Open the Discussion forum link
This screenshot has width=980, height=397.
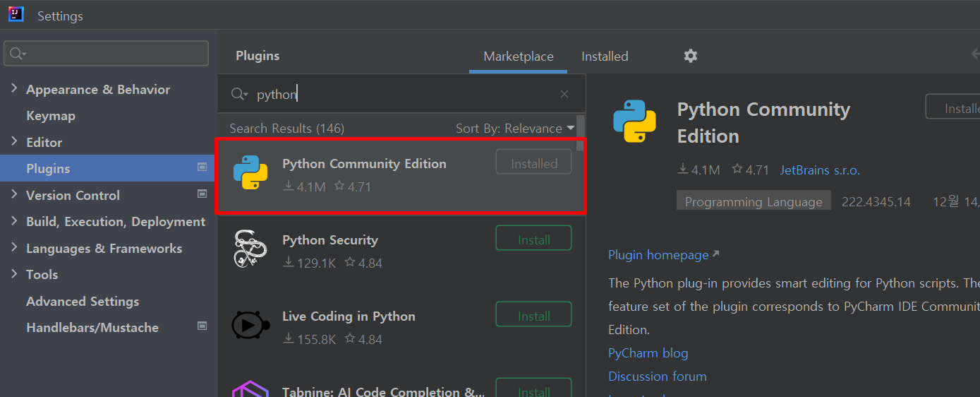(x=658, y=377)
